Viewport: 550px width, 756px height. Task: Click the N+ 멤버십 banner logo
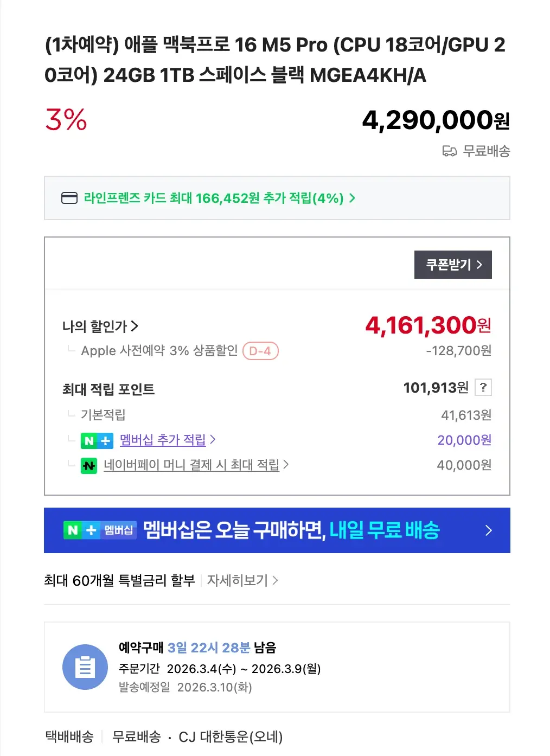coord(100,530)
